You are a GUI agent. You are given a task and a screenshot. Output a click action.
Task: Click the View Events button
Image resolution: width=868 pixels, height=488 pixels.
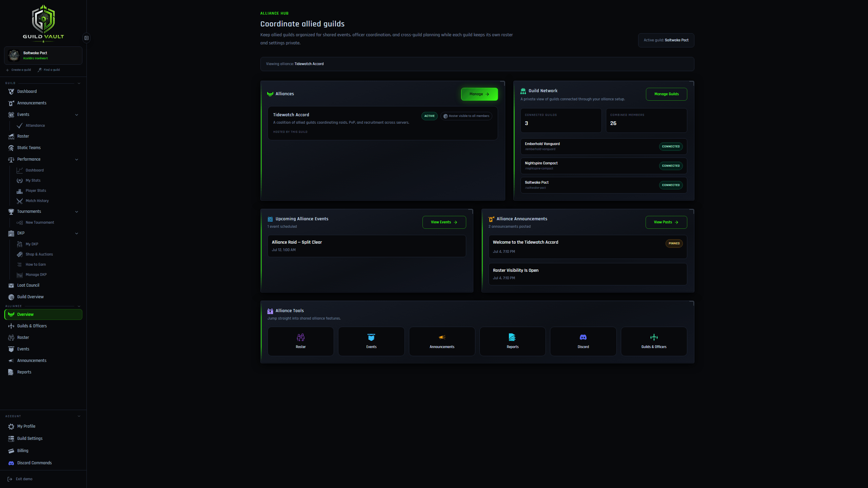click(x=444, y=222)
